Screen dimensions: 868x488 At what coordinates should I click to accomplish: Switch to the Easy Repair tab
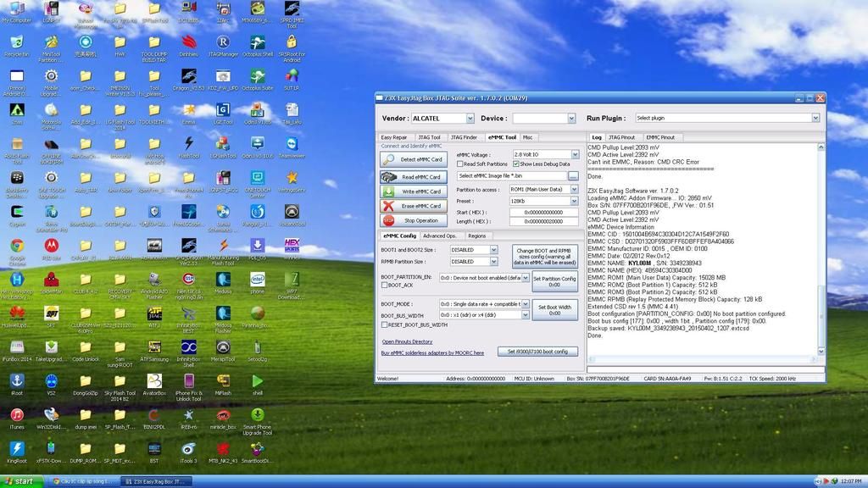tap(394, 137)
